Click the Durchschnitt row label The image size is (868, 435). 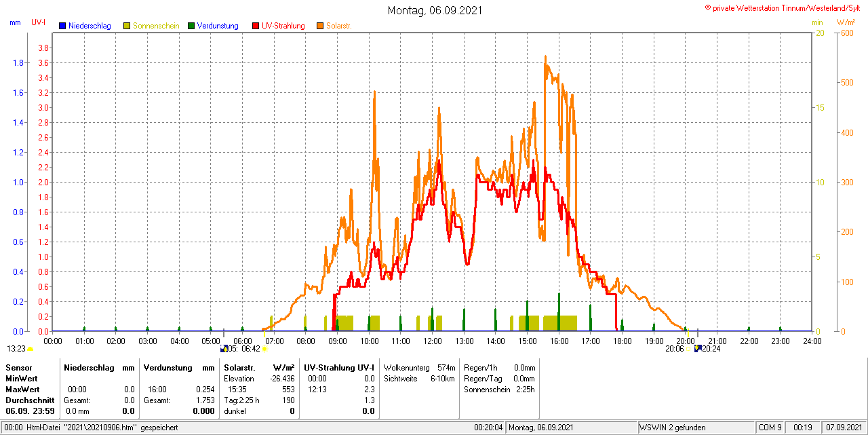point(30,400)
